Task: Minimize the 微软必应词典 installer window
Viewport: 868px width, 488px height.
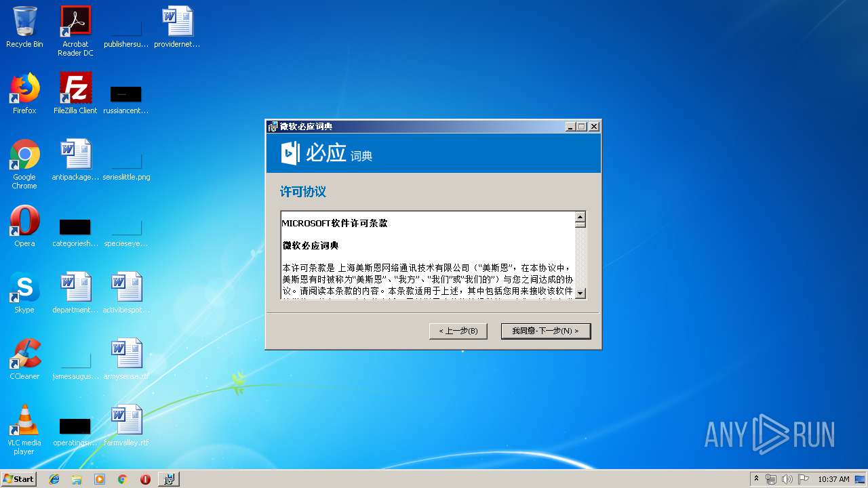Action: 570,127
